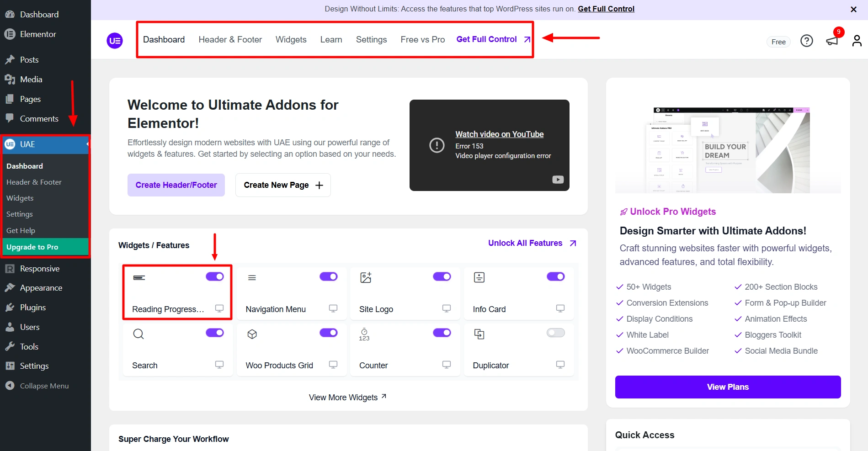
Task: Dismiss the top promo banner
Action: point(853,9)
